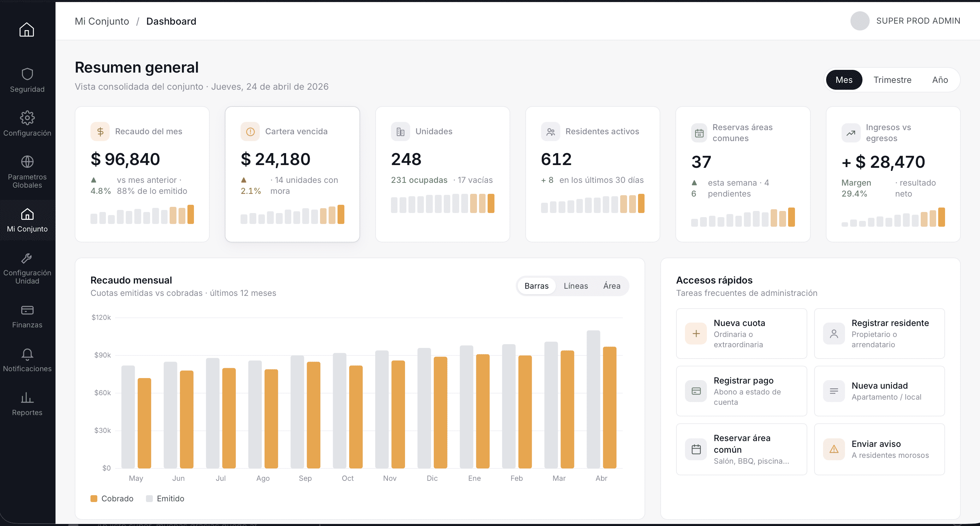Open the Seguridad shield icon
This screenshot has width=980, height=526.
point(27,74)
